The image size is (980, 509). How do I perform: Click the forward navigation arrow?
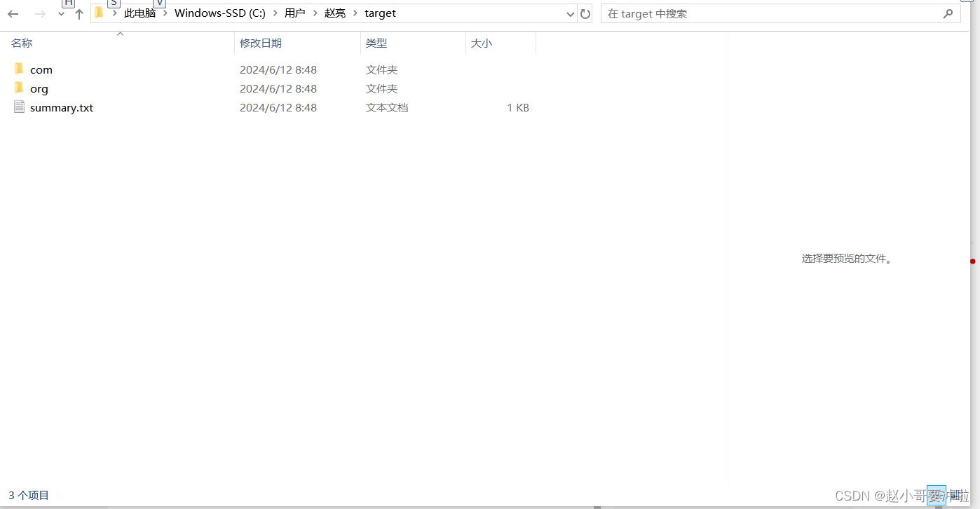point(40,13)
